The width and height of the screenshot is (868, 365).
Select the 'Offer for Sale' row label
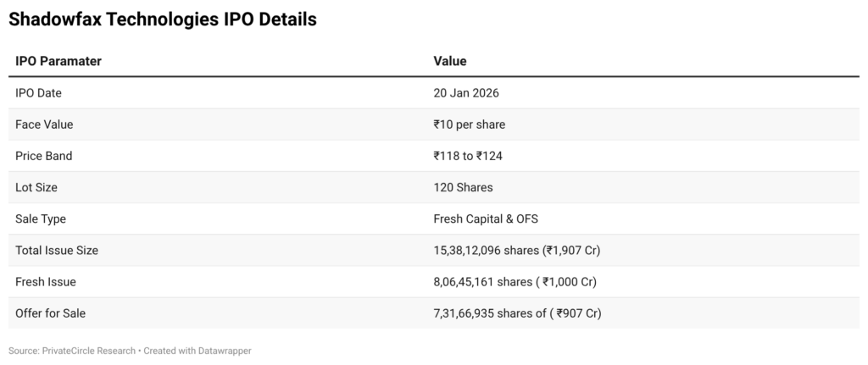coord(50,313)
